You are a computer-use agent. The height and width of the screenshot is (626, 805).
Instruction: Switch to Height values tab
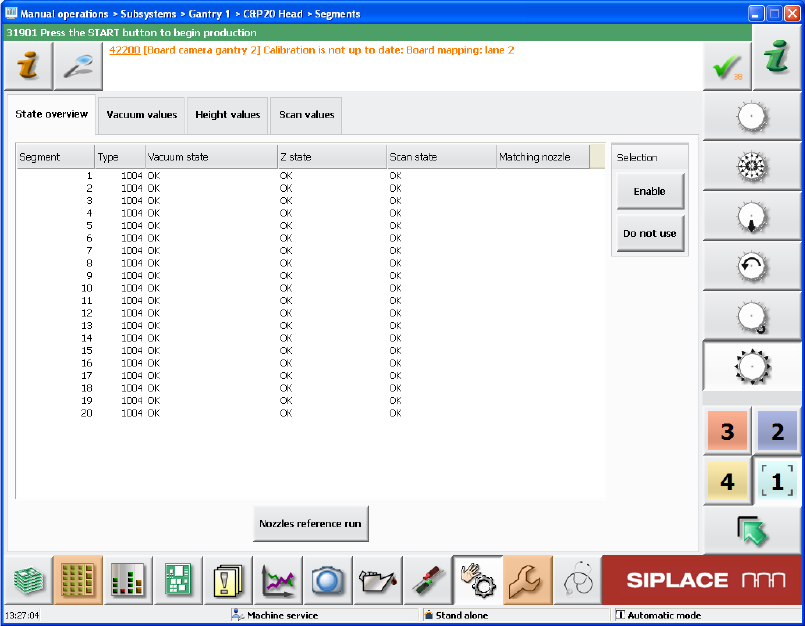[227, 115]
